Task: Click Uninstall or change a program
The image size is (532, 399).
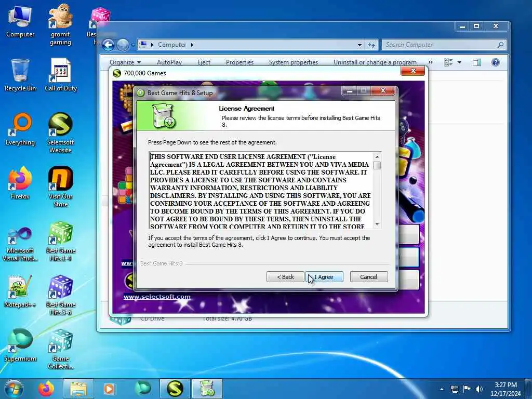Action: 375,62
